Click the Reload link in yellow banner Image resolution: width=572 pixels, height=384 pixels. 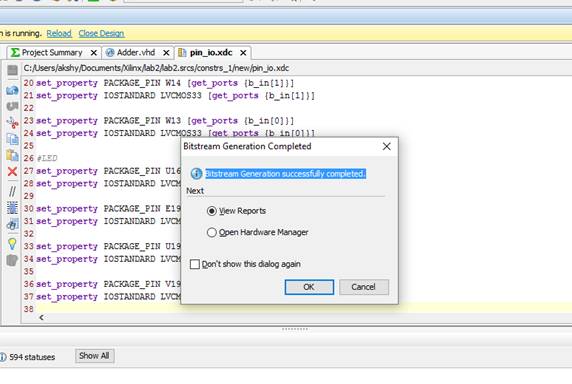(59, 34)
